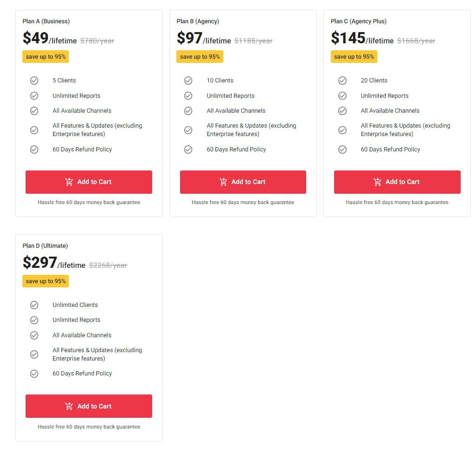Click cart icon in Plan A button

coord(69,182)
